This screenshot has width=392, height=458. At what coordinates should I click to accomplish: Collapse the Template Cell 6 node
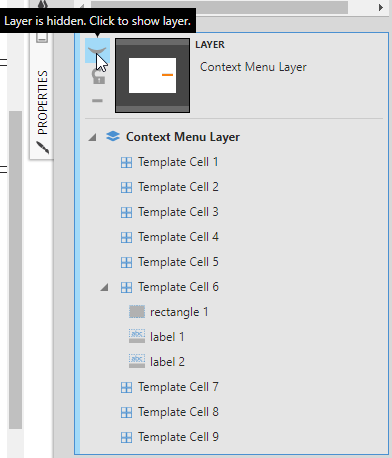coord(104,287)
